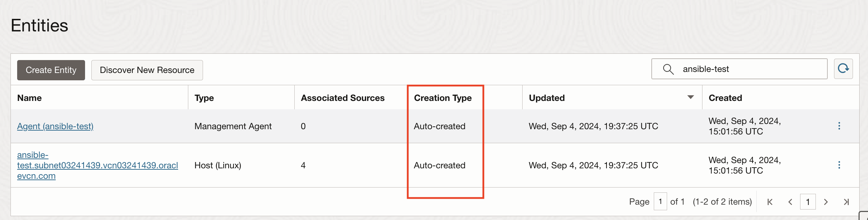
Task: Open the Agent (ansible-test) entity link
Action: coord(55,126)
